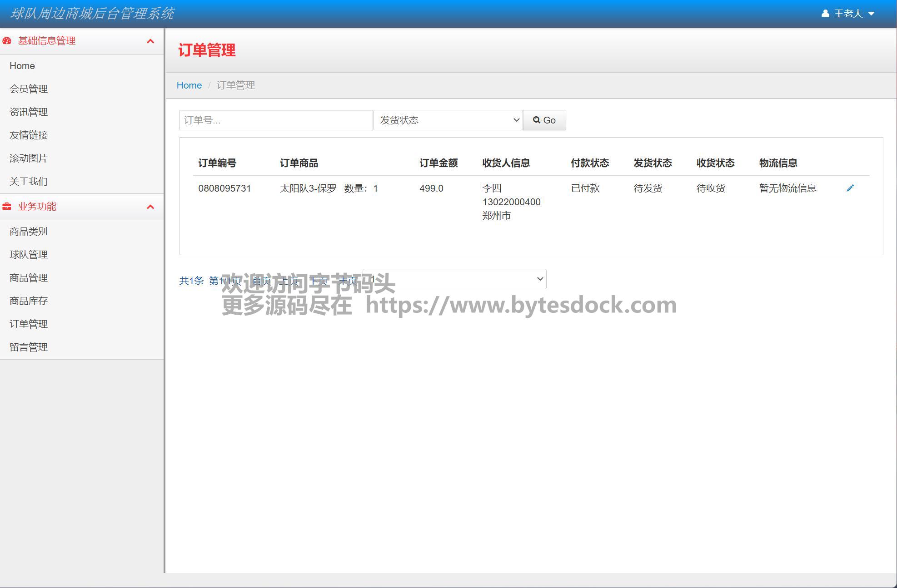Open the 王老大 user menu arrow

tap(871, 14)
